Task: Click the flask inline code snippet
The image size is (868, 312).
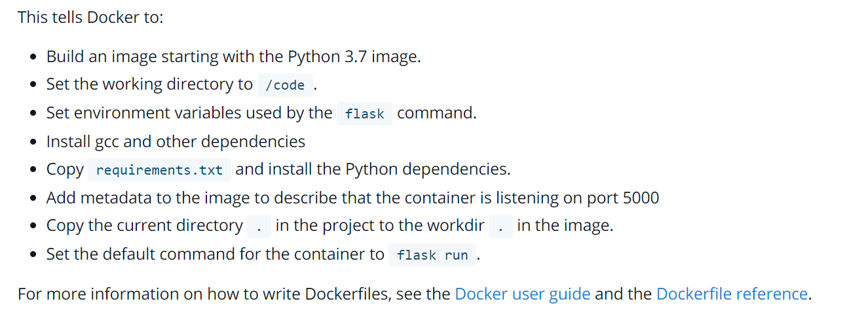Action: pyautogui.click(x=364, y=114)
